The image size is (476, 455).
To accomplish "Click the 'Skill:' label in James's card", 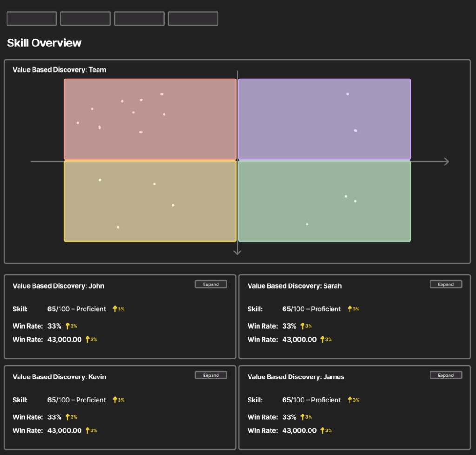I will [x=255, y=400].
